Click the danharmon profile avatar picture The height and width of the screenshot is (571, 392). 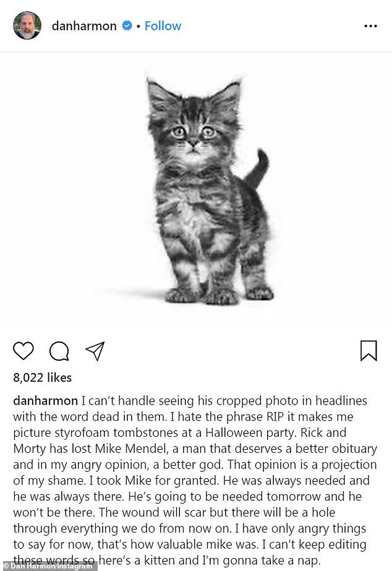27,26
